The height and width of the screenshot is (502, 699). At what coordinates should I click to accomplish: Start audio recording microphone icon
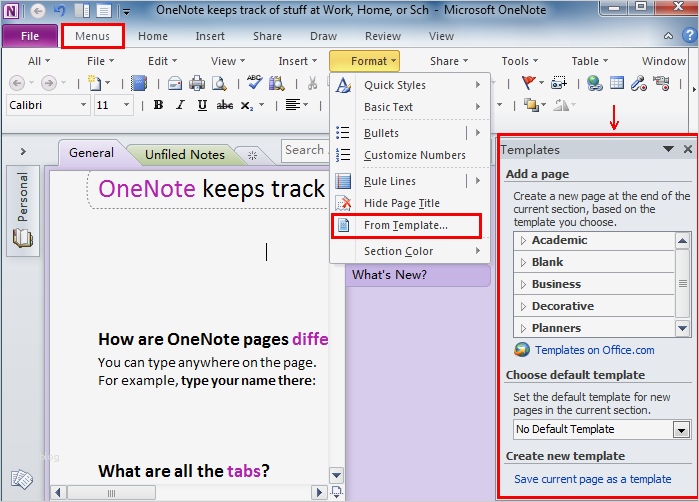pos(639,83)
